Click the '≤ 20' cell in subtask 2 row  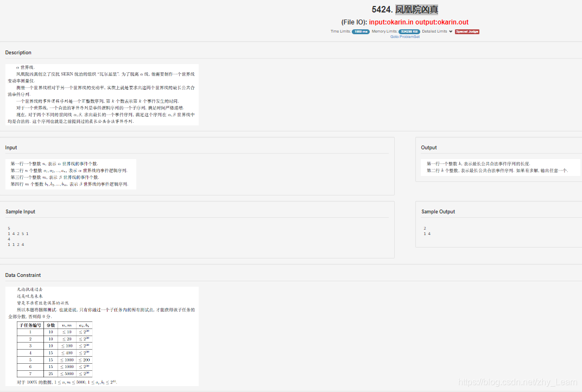coord(67,339)
